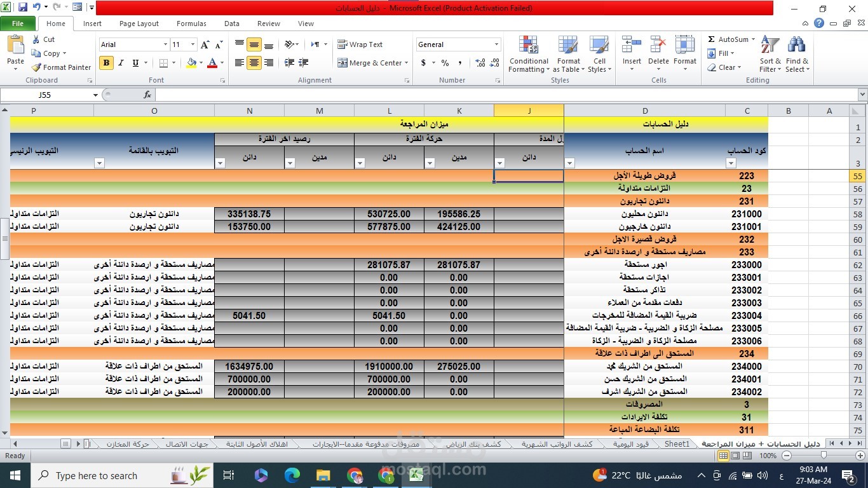
Task: Click Format button in Cells group
Action: [685, 54]
